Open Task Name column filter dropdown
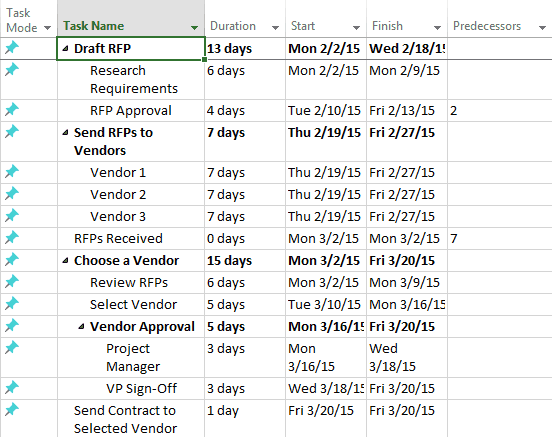552x437 pixels. pos(194,27)
